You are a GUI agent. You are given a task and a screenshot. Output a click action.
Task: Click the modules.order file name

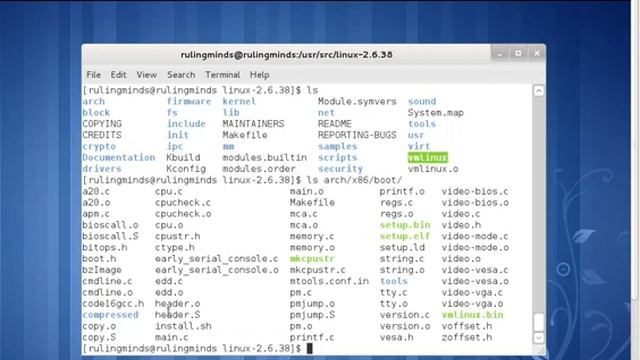coord(259,169)
